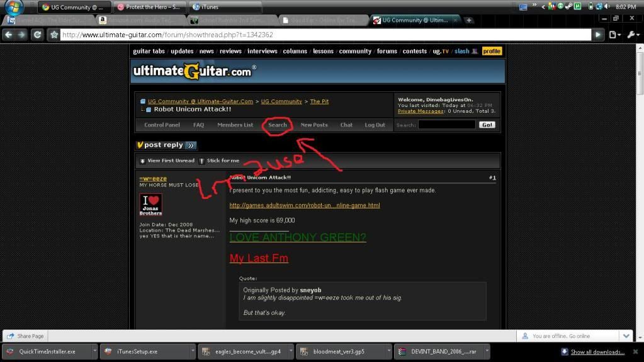
Task: Click the post reply button
Action: pos(166,145)
